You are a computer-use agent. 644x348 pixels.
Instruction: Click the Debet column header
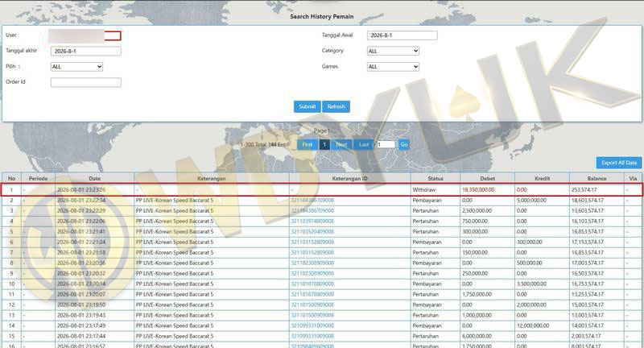click(x=488, y=178)
